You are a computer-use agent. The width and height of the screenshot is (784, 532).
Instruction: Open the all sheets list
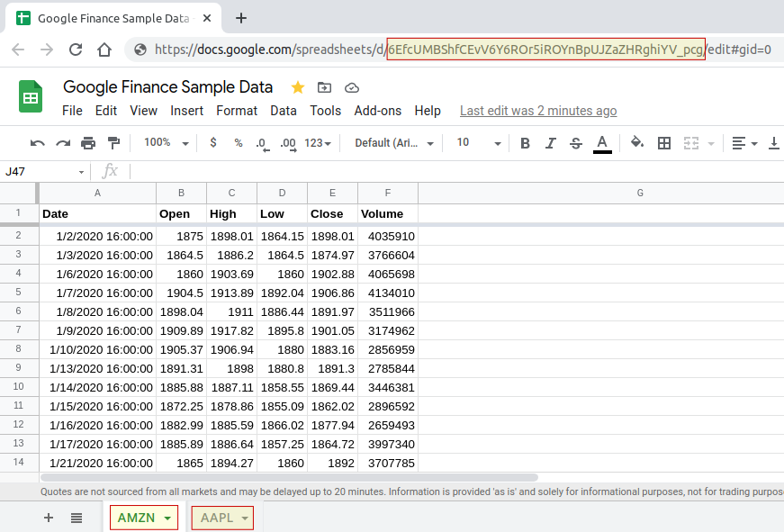pyautogui.click(x=77, y=518)
